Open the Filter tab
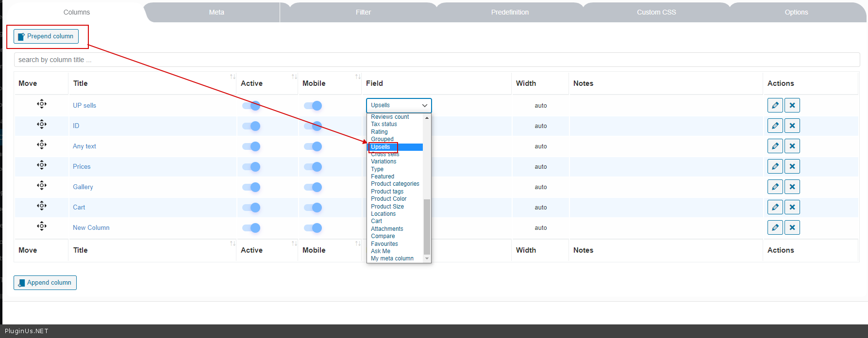Viewport: 868px width, 338px height. 363,12
